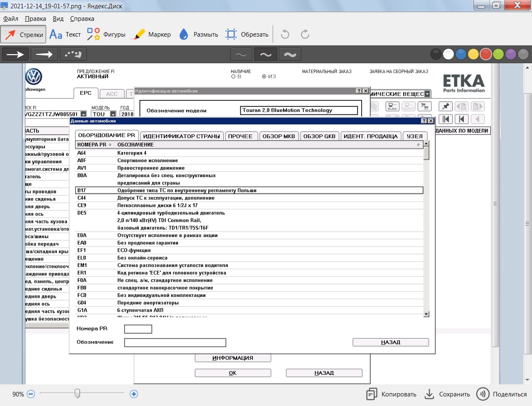Pick the black color swatch
Image resolution: width=532 pixels, height=406 pixels.
pos(436,54)
